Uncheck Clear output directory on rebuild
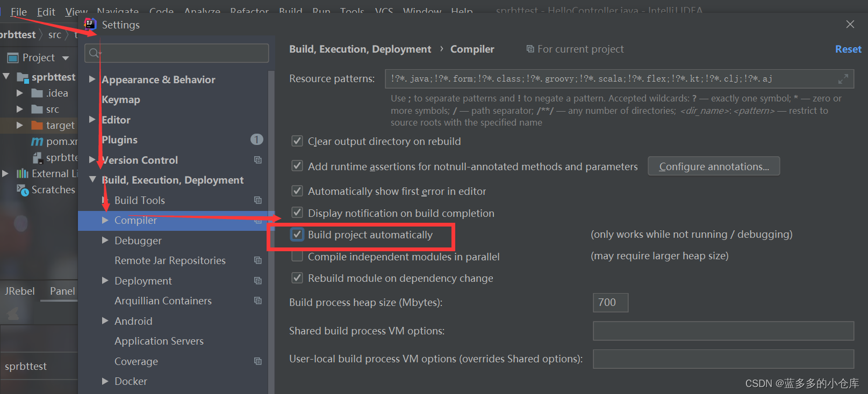This screenshot has height=394, width=868. pos(297,141)
